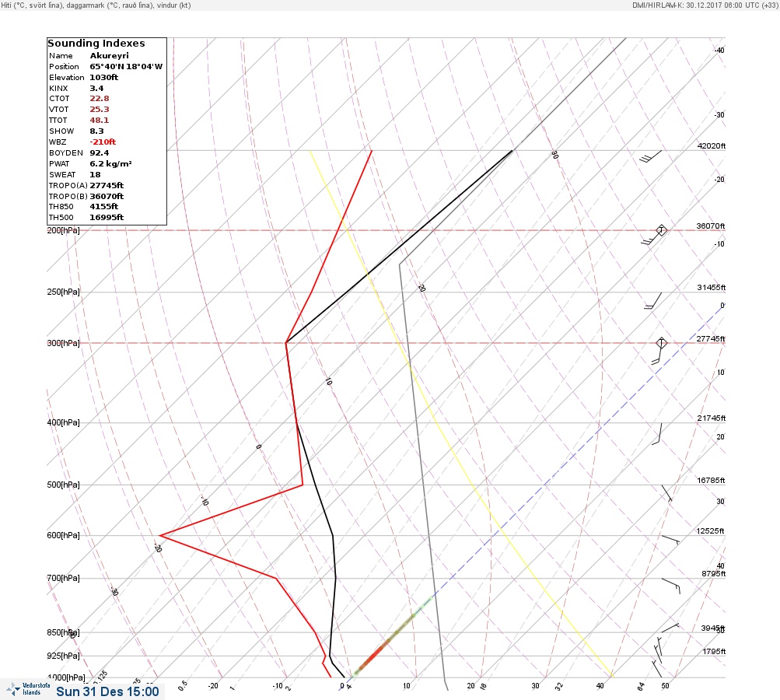The width and height of the screenshot is (780, 700).
Task: Click the '42020ft' height label
Action: click(x=712, y=145)
